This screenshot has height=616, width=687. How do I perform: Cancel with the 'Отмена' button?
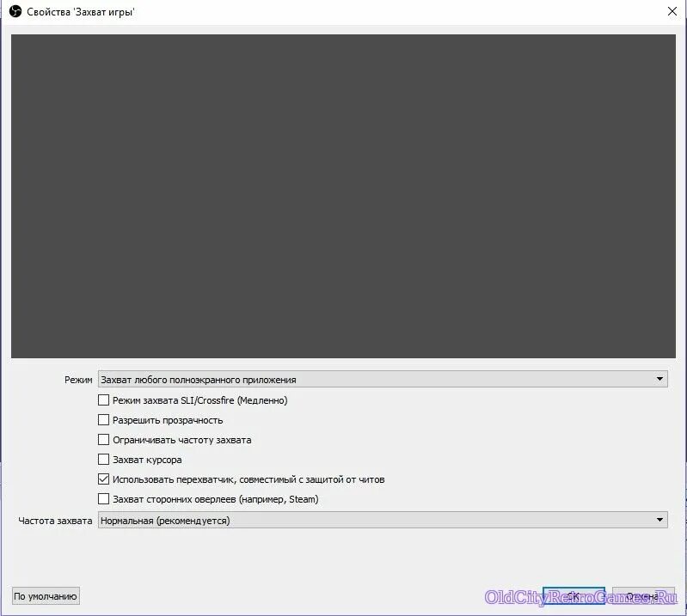click(643, 596)
